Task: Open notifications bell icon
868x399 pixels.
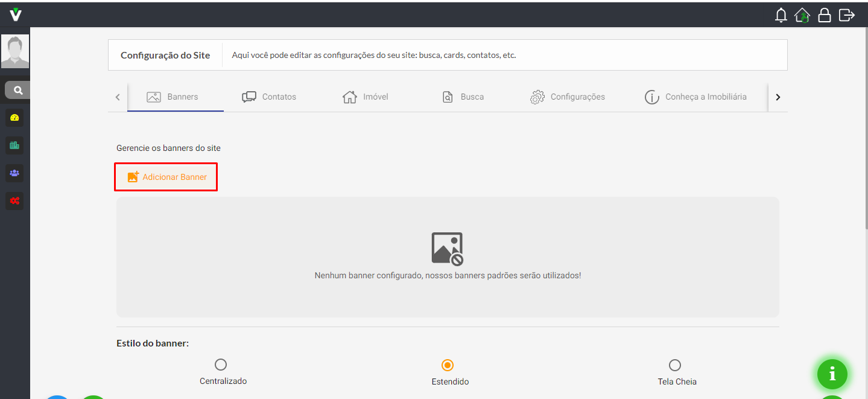Action: (781, 15)
